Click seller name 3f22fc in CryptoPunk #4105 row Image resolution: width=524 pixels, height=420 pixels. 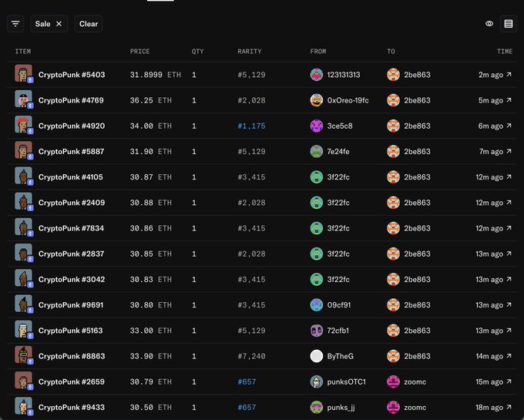click(x=338, y=177)
